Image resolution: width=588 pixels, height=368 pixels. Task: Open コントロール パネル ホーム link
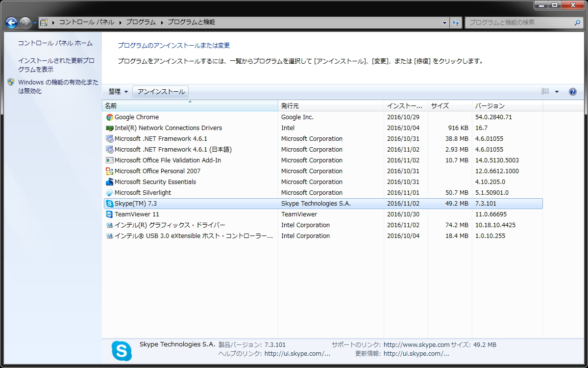55,43
